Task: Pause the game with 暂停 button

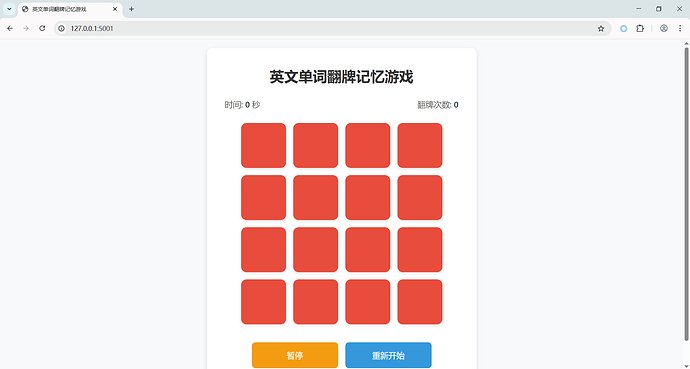Action: (x=295, y=355)
